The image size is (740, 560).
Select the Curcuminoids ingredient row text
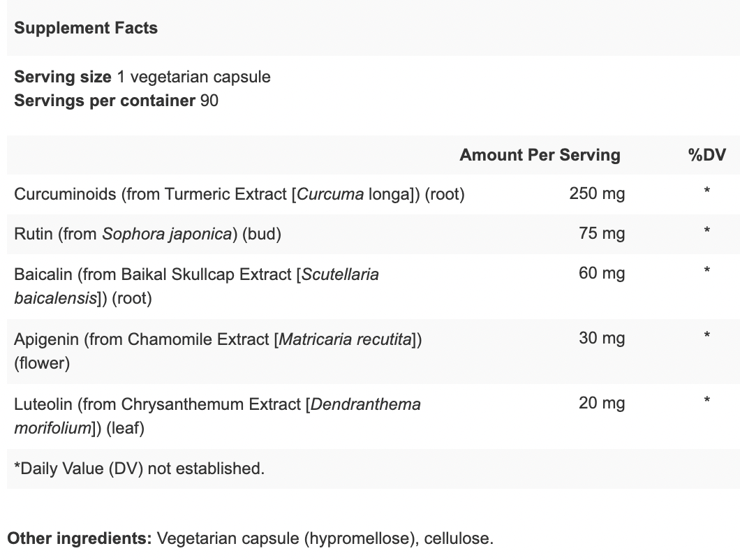pos(239,194)
